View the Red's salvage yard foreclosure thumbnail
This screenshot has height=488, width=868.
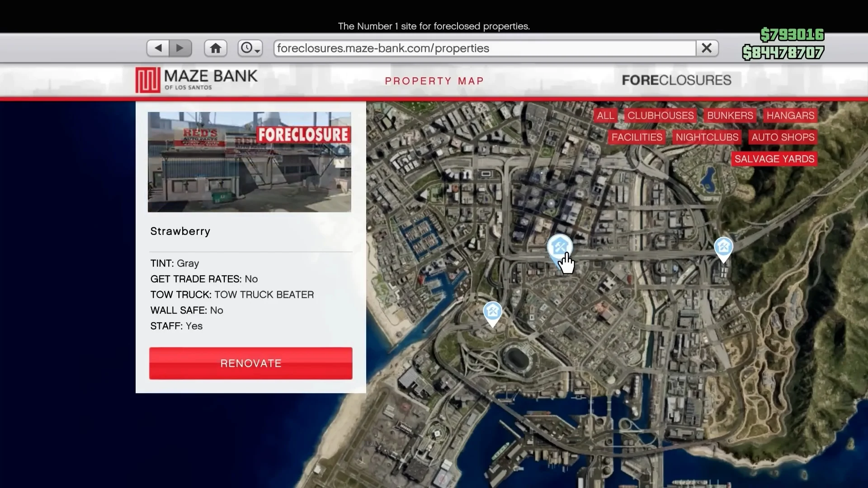(250, 162)
